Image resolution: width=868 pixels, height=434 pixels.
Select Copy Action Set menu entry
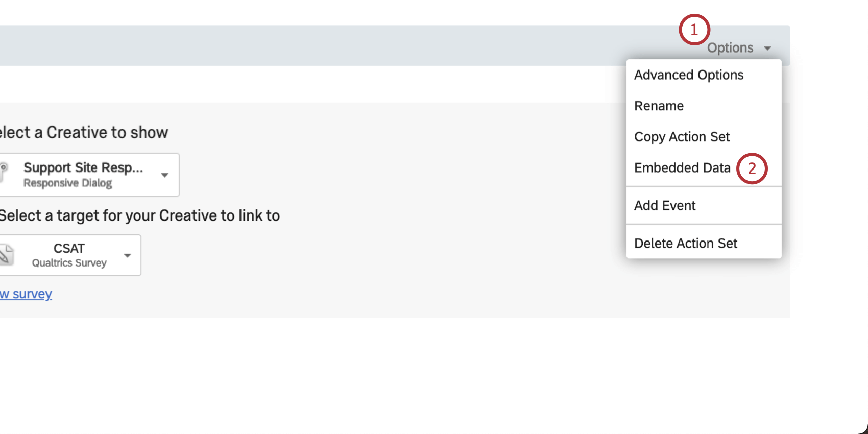(682, 137)
